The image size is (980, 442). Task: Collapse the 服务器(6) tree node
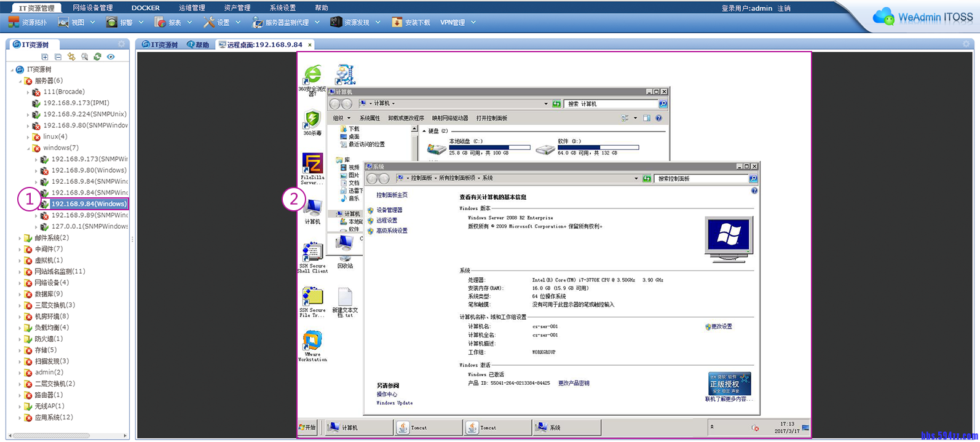click(x=20, y=81)
